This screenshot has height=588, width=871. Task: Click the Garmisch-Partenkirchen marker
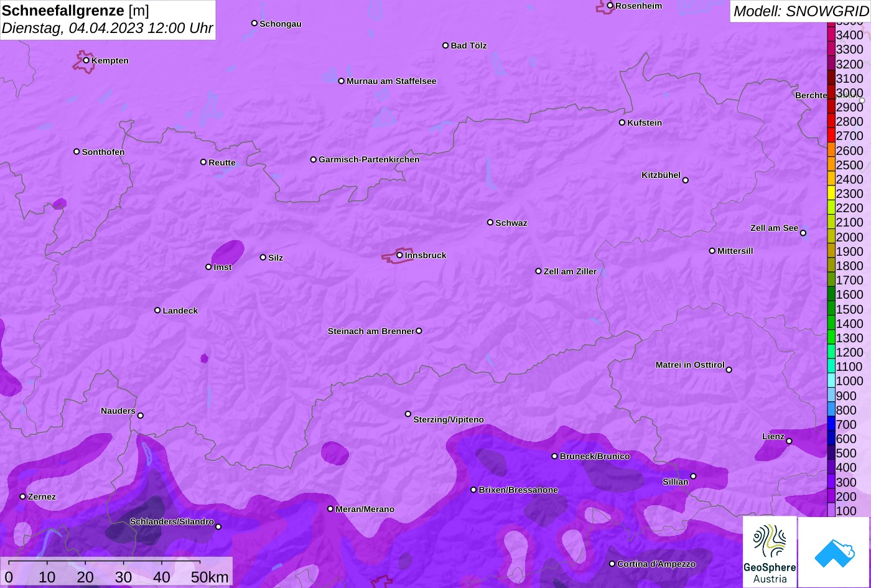314,159
